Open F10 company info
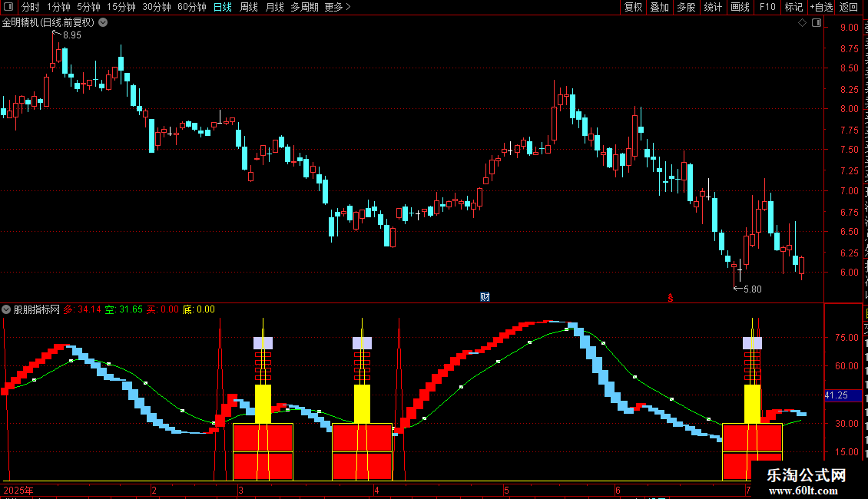This screenshot has height=499, width=868. point(767,7)
